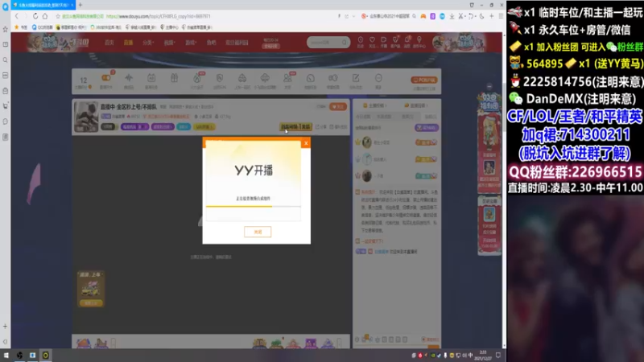
Task: Reload the page with the refresh icon
Action: pyautogui.click(x=35, y=16)
